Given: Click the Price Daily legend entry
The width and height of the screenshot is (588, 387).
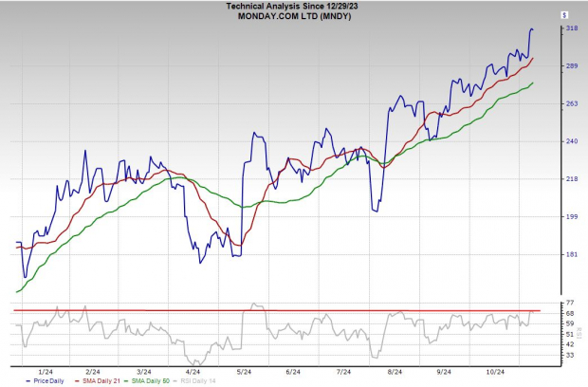Looking at the screenshot, I should point(45,381).
